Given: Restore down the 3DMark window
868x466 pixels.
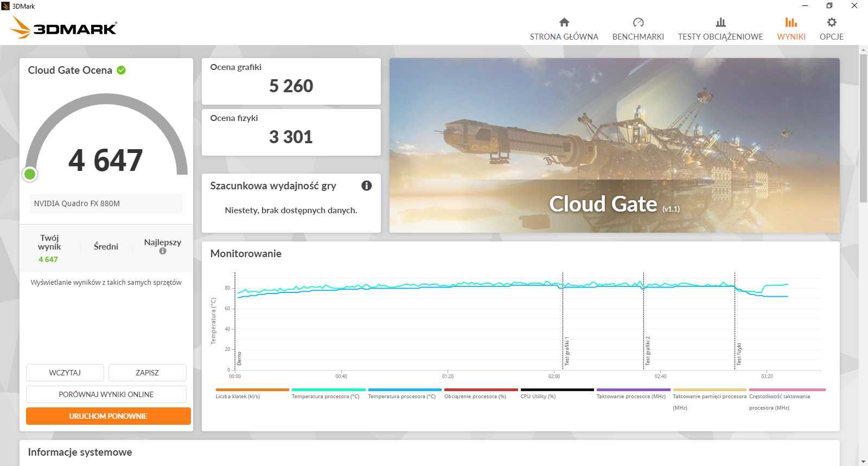Looking at the screenshot, I should [829, 6].
